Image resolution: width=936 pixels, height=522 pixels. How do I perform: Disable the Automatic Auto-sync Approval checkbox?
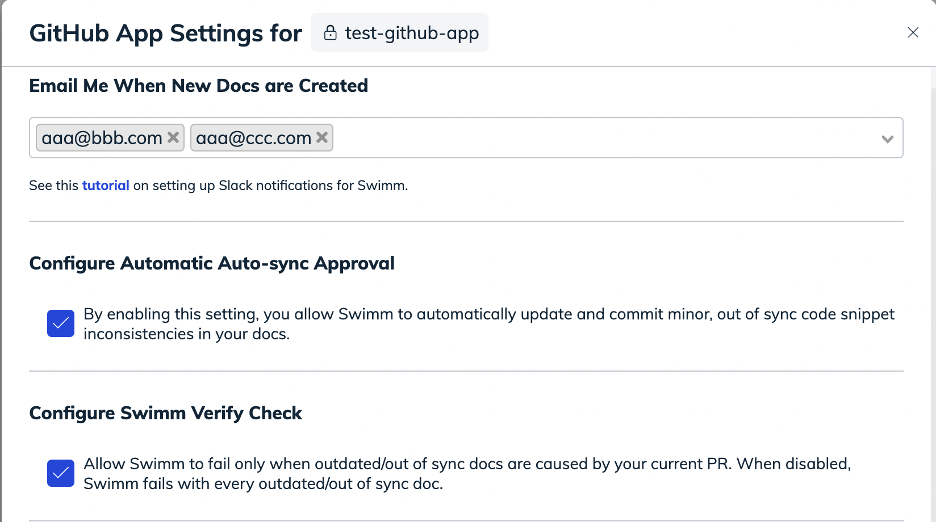[x=60, y=323]
